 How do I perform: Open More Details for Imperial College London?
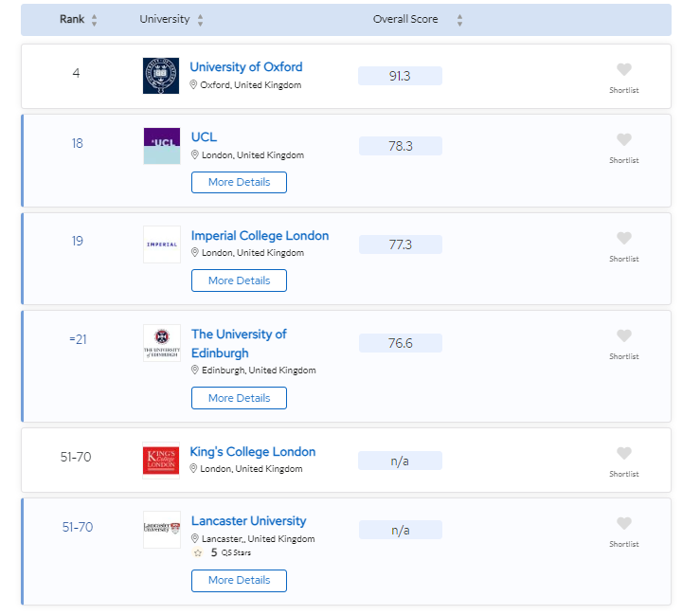point(239,280)
